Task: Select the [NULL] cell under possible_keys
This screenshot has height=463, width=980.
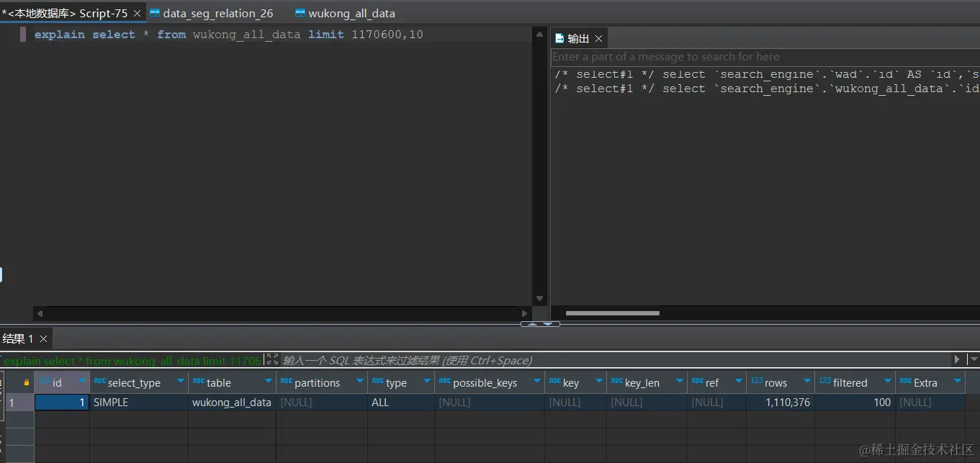Action: point(490,403)
